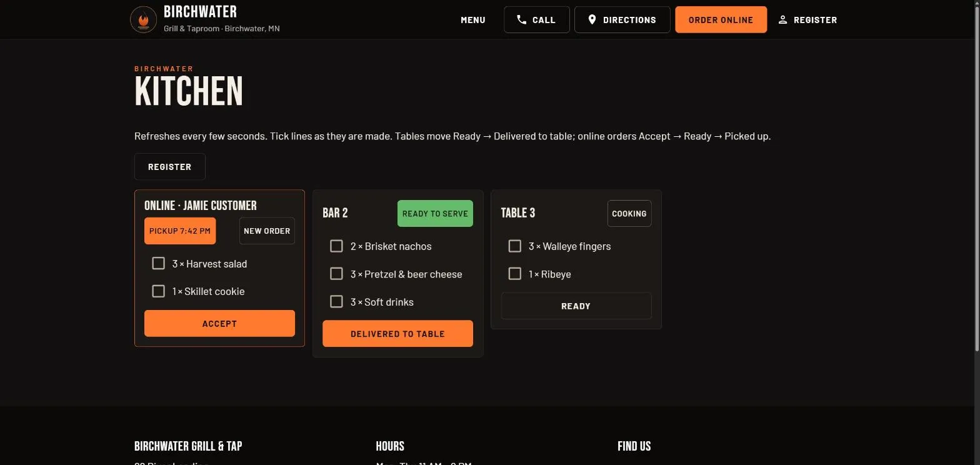Screen dimensions: 980x465
Task: Click the Pickup 7:42 PM badge
Action: click(x=180, y=231)
